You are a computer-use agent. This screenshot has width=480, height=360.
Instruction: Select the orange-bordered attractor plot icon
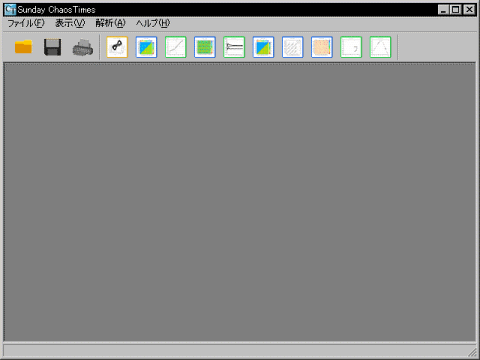pos(117,47)
